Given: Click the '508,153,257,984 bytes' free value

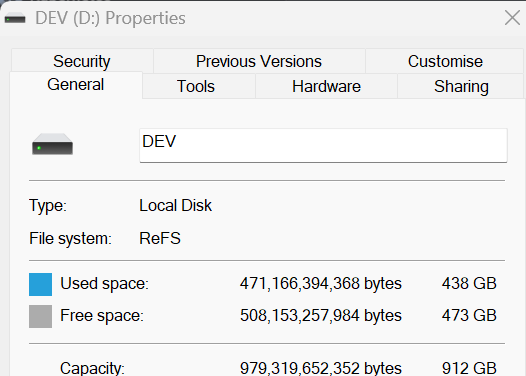Looking at the screenshot, I should point(321,316).
